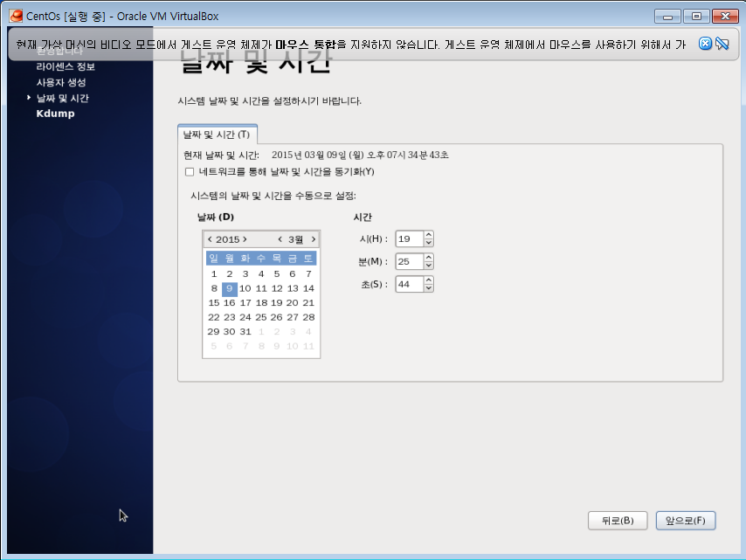Select day 15 in the calendar
The height and width of the screenshot is (560, 746).
[214, 302]
